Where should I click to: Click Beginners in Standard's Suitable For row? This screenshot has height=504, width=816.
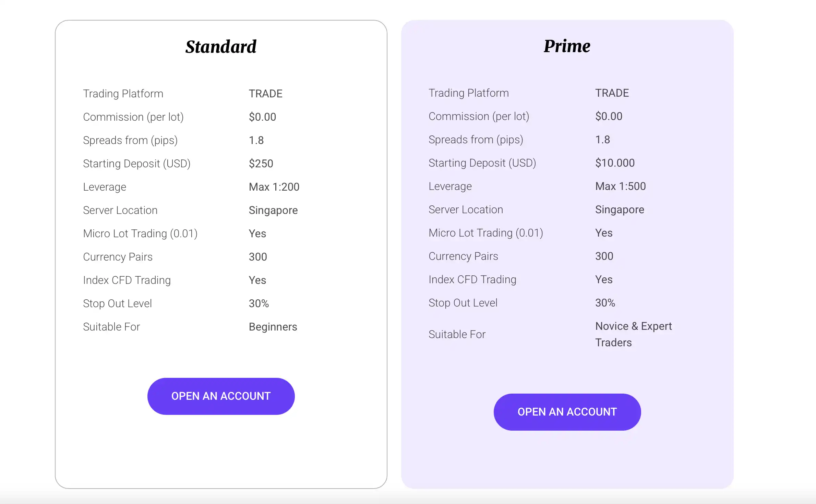273,327
